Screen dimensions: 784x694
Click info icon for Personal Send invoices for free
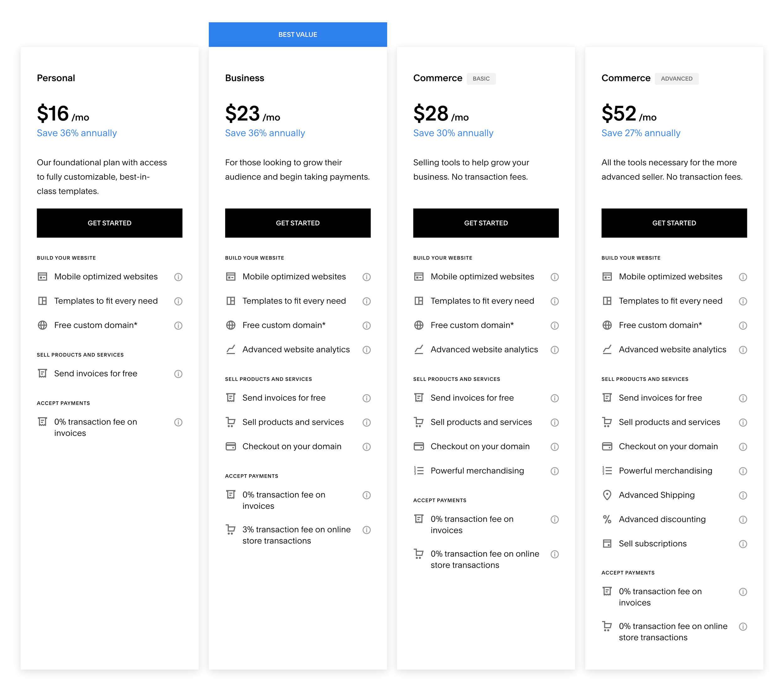178,374
